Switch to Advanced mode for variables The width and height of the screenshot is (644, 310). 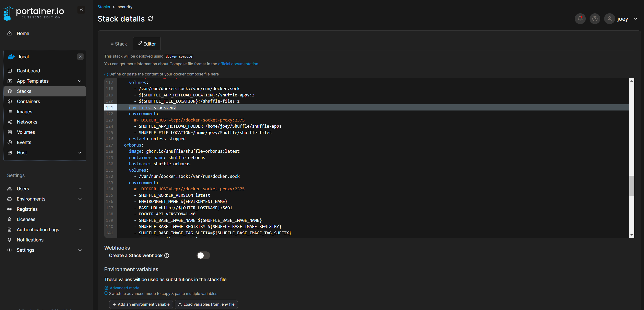pyautogui.click(x=124, y=288)
